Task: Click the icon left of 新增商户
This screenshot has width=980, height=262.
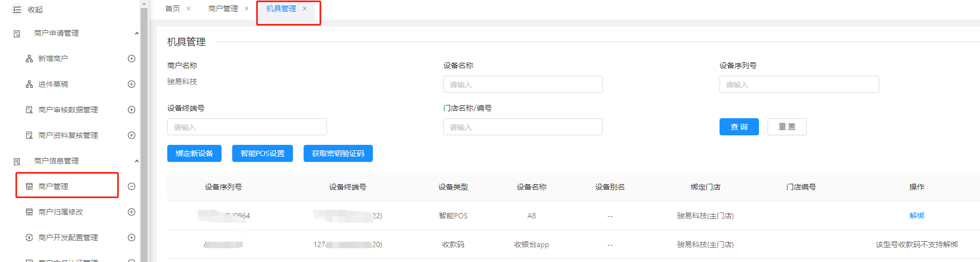Action: click(x=29, y=59)
